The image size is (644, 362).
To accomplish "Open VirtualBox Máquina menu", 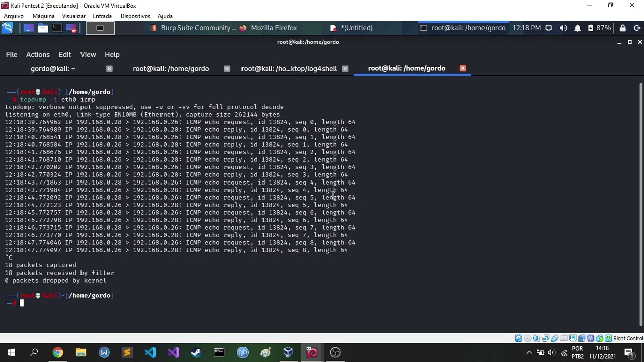I will tap(43, 16).
